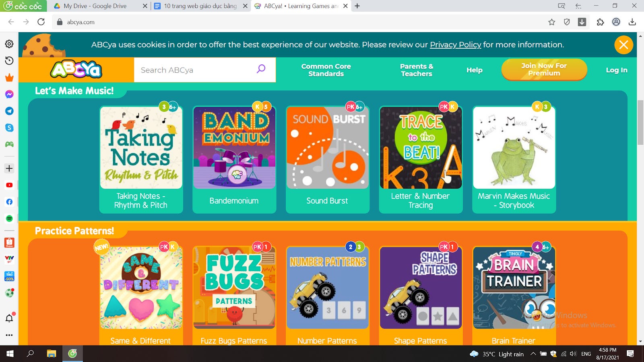Open browsing history in sidebar
Image resolution: width=644 pixels, height=362 pixels.
[x=9, y=61]
